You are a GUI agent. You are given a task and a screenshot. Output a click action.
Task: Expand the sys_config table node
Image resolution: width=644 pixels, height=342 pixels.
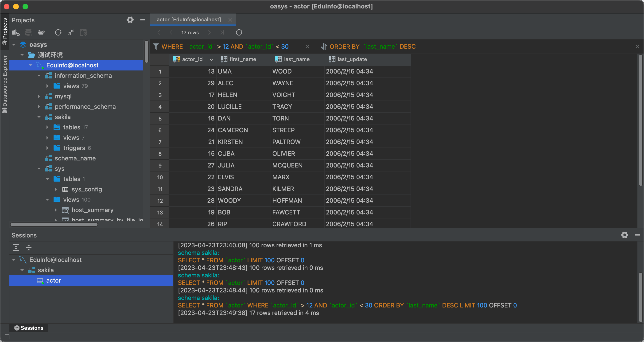coord(56,189)
